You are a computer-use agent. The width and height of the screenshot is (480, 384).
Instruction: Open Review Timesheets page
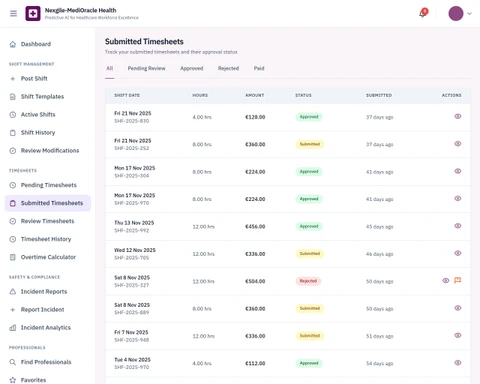(x=48, y=221)
